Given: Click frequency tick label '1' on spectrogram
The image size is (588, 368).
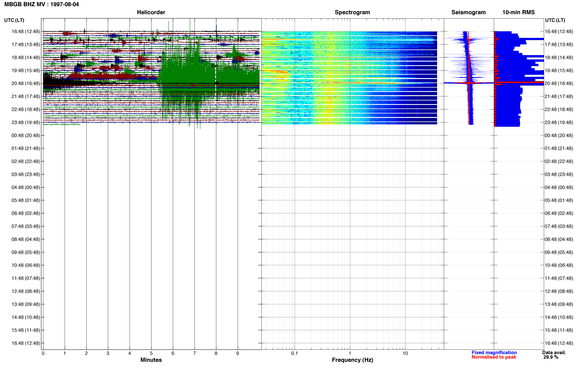Looking at the screenshot, I should [x=350, y=353].
